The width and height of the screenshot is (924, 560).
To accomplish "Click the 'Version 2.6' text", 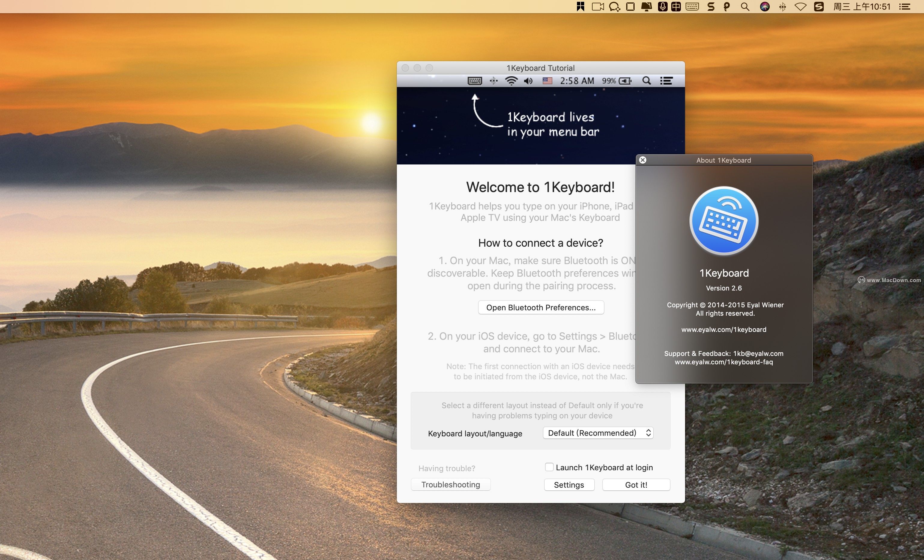I will click(724, 288).
